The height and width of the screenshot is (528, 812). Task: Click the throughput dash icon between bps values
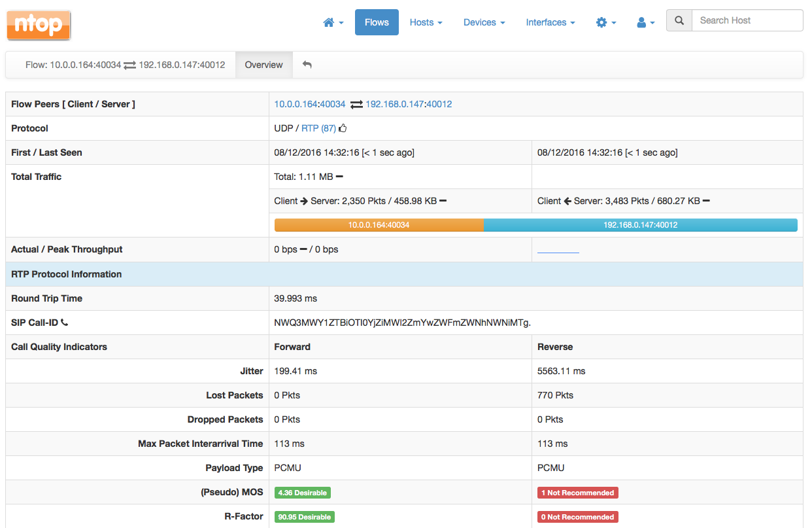pos(303,249)
